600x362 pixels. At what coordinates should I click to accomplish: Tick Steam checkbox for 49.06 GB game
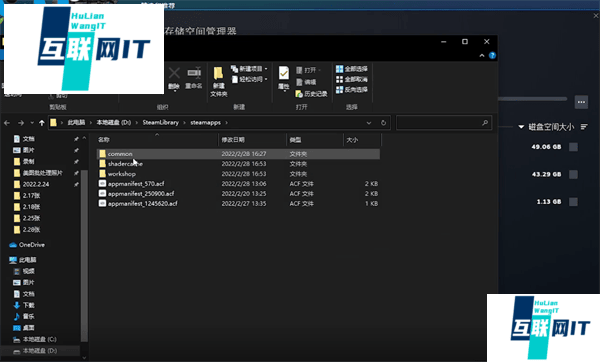point(573,147)
